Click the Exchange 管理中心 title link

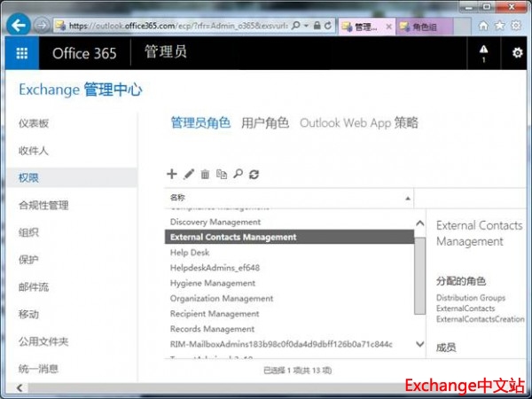pyautogui.click(x=80, y=90)
